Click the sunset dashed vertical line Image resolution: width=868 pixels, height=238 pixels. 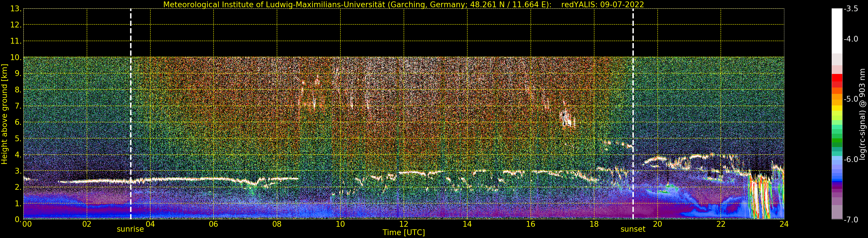[x=633, y=114]
